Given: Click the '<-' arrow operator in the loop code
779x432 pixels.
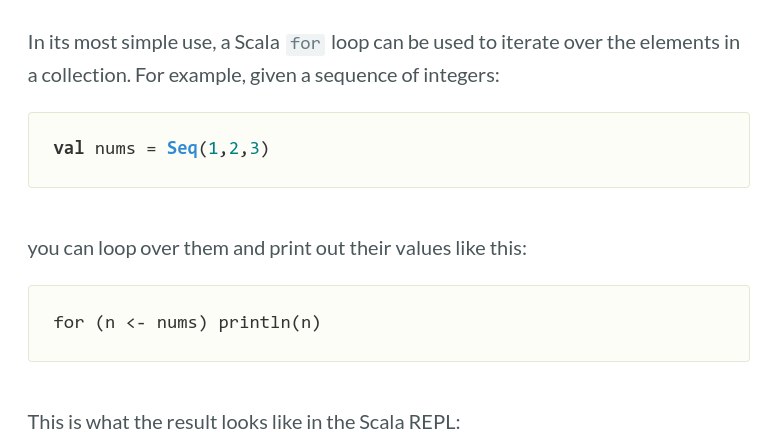Looking at the screenshot, I should coord(136,323).
